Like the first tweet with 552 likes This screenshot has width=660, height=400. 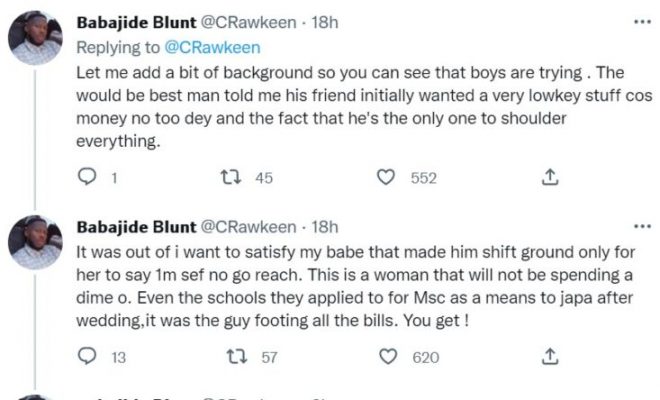(x=386, y=177)
